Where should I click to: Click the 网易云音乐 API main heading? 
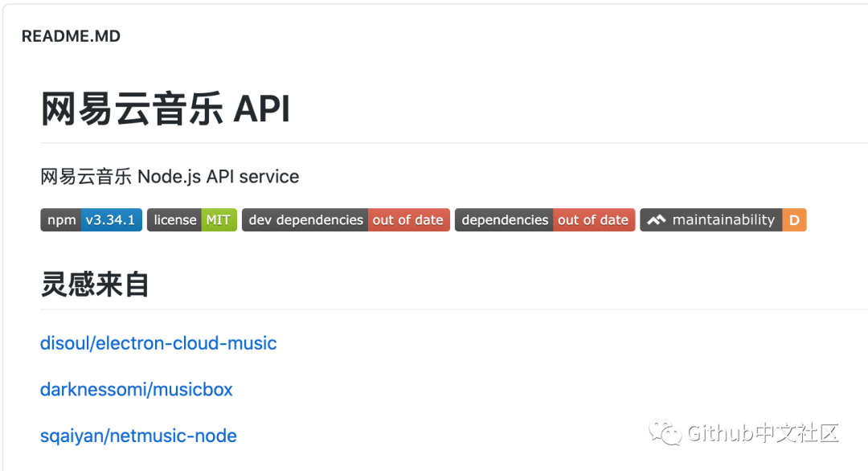coord(166,109)
